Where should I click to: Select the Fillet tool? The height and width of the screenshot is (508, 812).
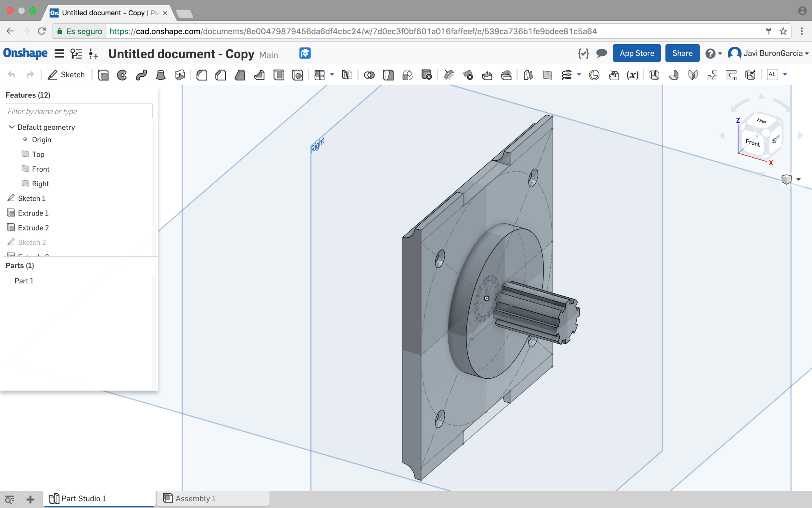pyautogui.click(x=202, y=74)
